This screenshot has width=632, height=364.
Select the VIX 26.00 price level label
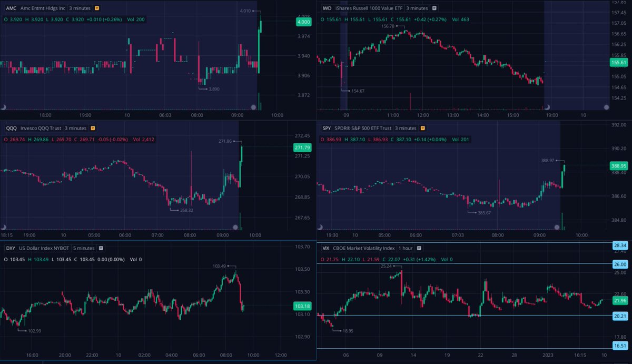click(620, 264)
